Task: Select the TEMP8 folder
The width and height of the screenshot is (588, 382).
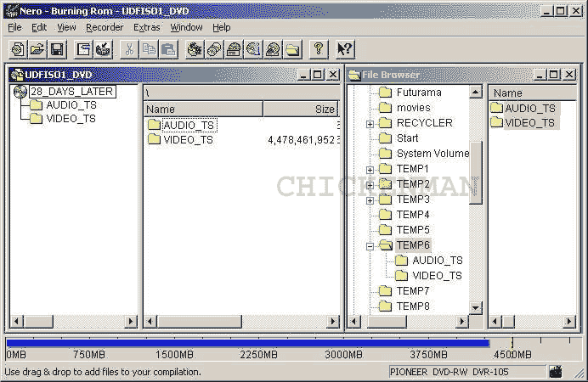Action: click(x=413, y=306)
